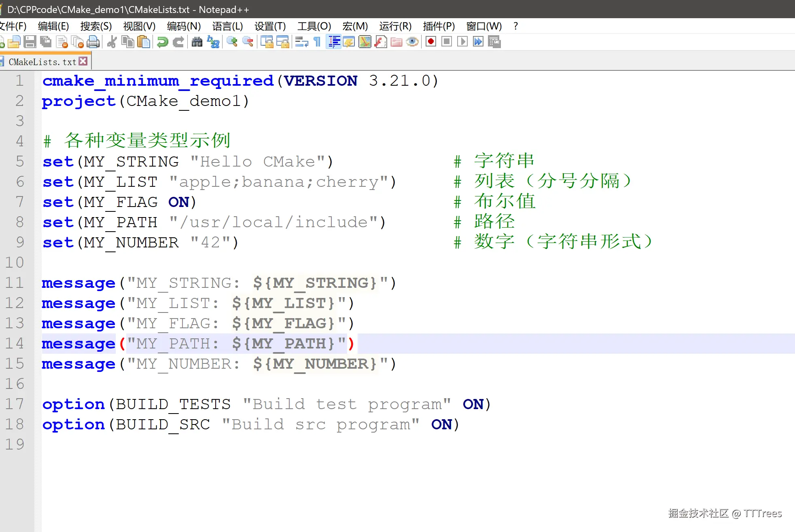Image resolution: width=795 pixels, height=532 pixels.
Task: Click the Save floppy disk icon
Action: click(30, 42)
